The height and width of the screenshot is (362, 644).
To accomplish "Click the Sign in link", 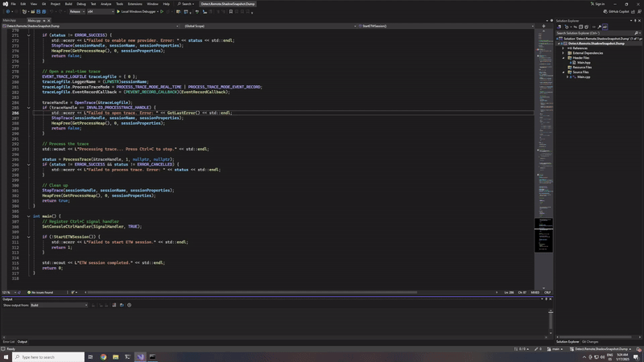I will pyautogui.click(x=597, y=4).
